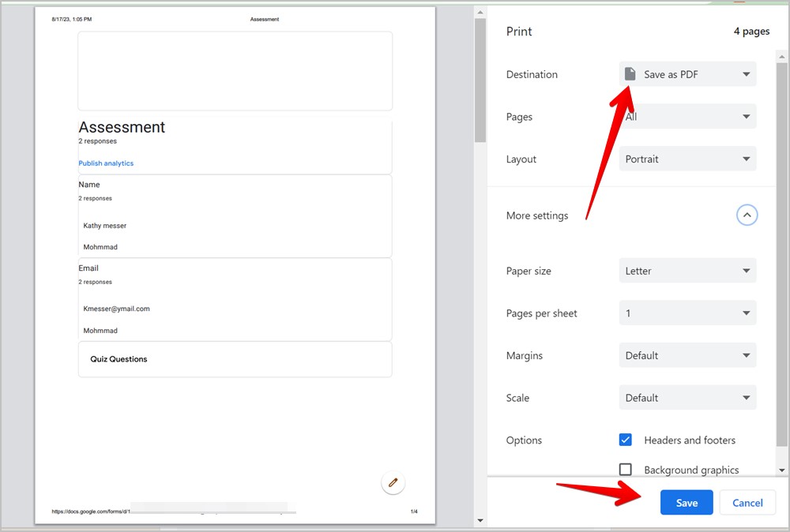Click the Publish analytics link
790x532 pixels.
tap(106, 163)
